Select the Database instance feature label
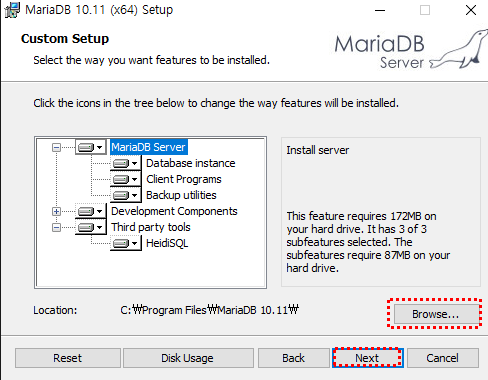 pyautogui.click(x=191, y=163)
